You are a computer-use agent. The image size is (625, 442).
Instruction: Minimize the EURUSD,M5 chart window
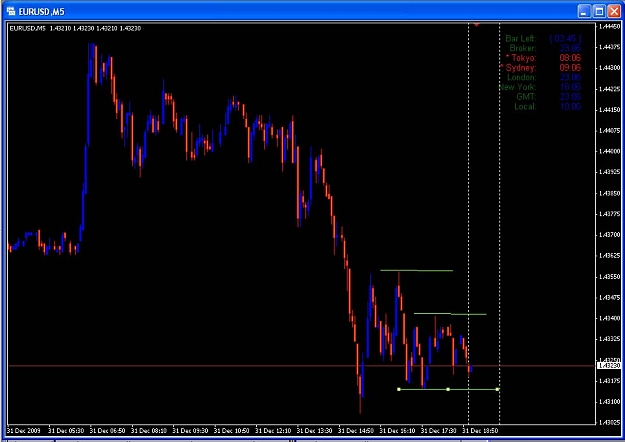(584, 11)
